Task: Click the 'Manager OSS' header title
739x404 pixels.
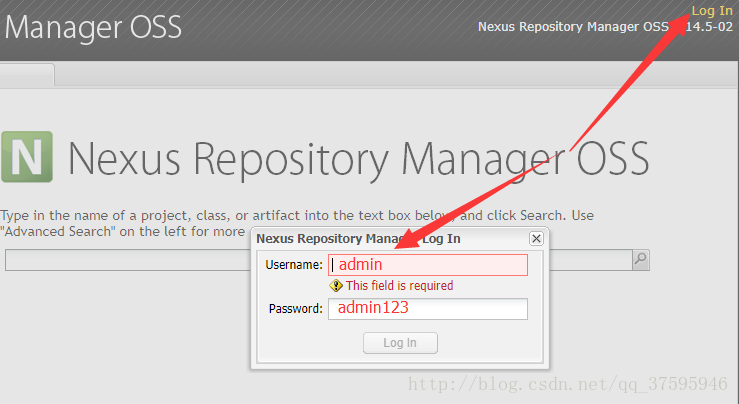Action: pos(93,27)
